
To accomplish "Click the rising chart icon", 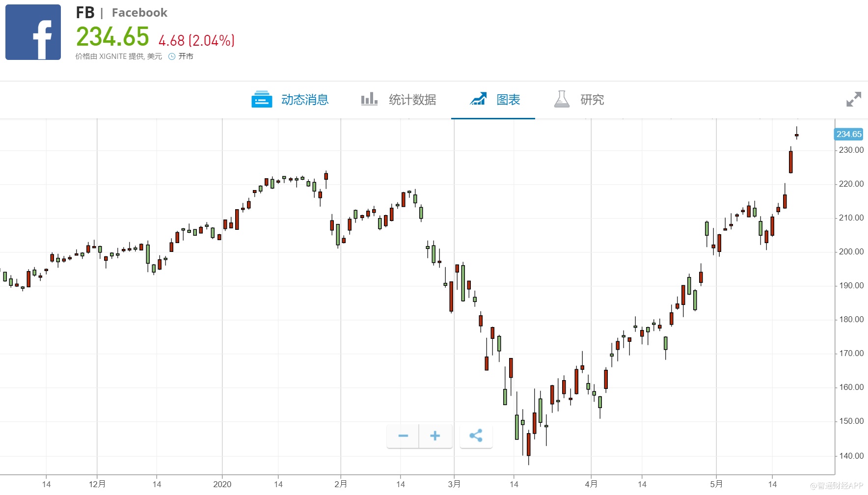I will (x=478, y=99).
